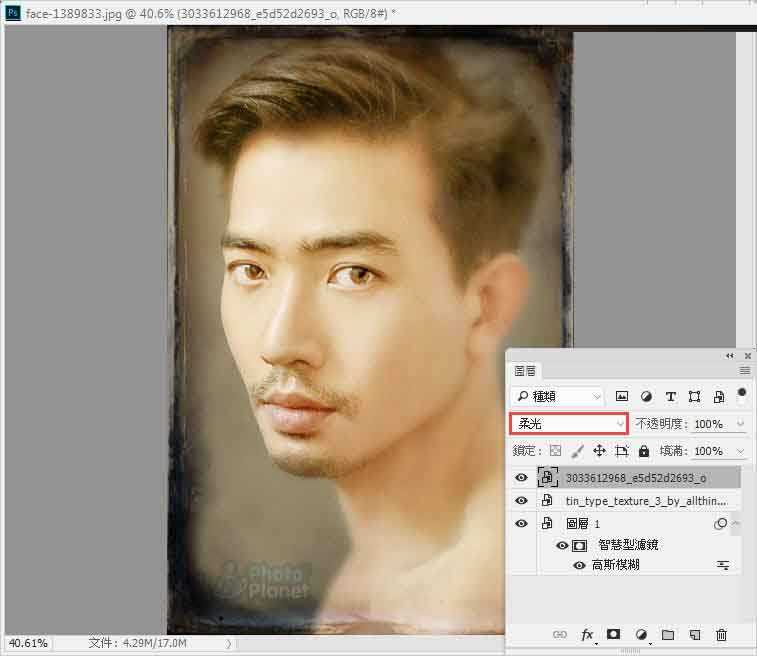Create a new layer group
Image resolution: width=757 pixels, height=656 pixels.
click(668, 635)
